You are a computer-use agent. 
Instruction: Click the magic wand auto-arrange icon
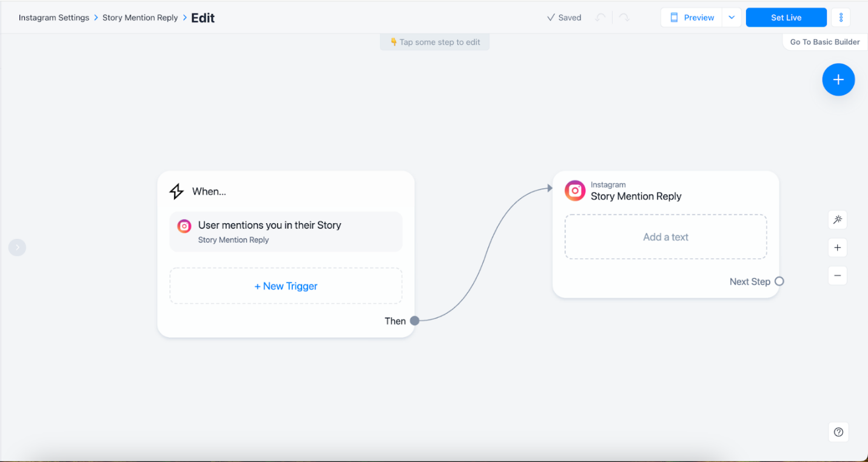point(837,219)
